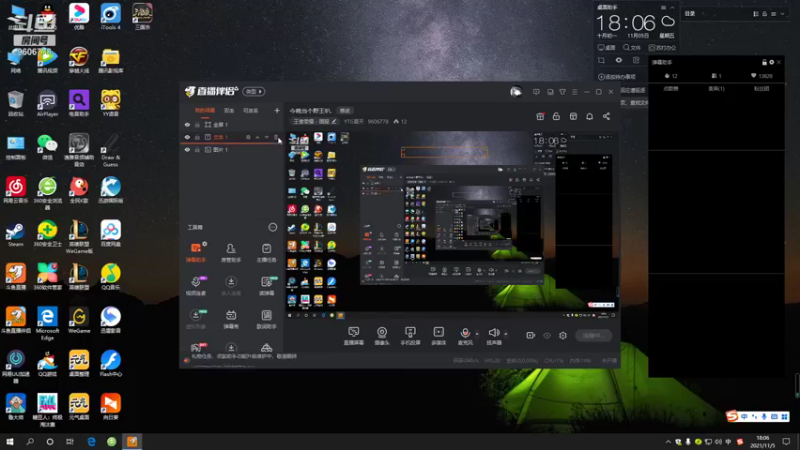Add a camera source in the bottom toolbar

click(x=382, y=336)
